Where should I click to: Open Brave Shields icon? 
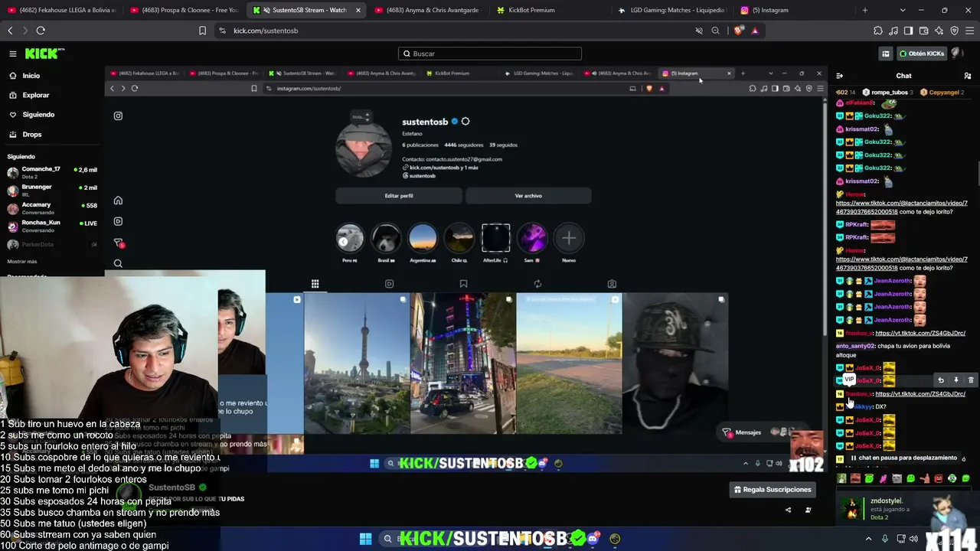pos(738,31)
